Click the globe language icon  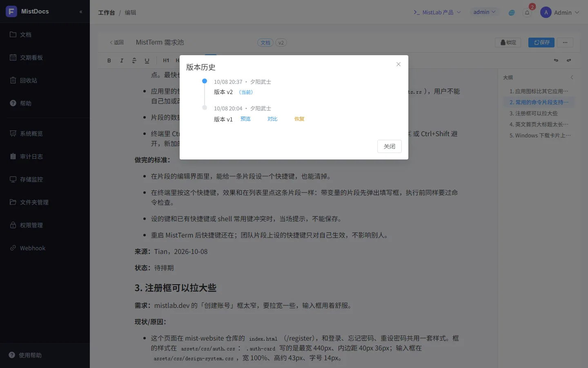(x=512, y=13)
